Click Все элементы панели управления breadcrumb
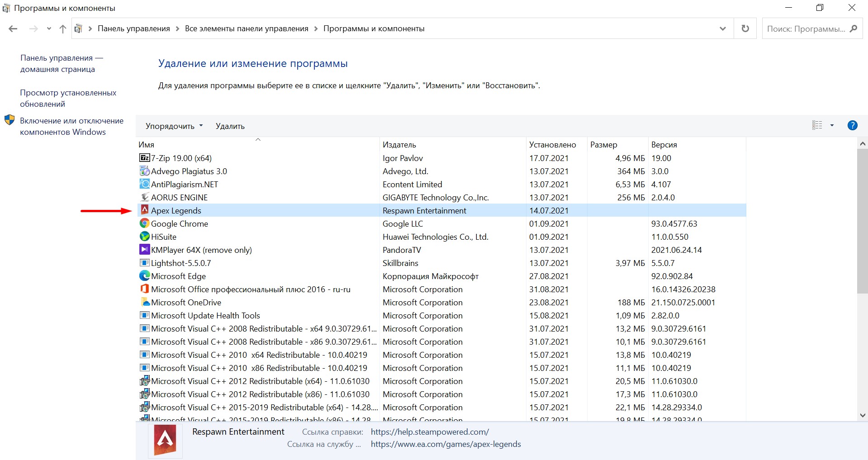Image resolution: width=868 pixels, height=460 pixels. click(247, 28)
